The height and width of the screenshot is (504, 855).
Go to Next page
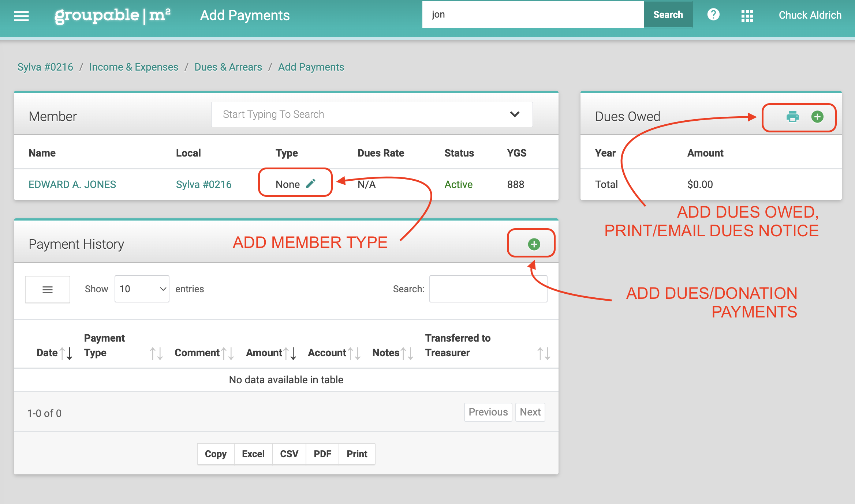click(x=530, y=412)
